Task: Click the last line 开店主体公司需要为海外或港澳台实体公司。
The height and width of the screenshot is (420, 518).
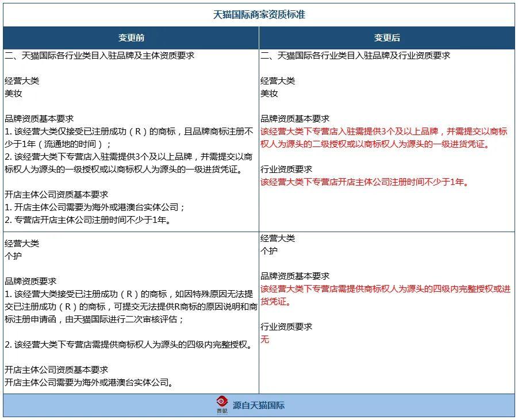Action: tap(89, 382)
